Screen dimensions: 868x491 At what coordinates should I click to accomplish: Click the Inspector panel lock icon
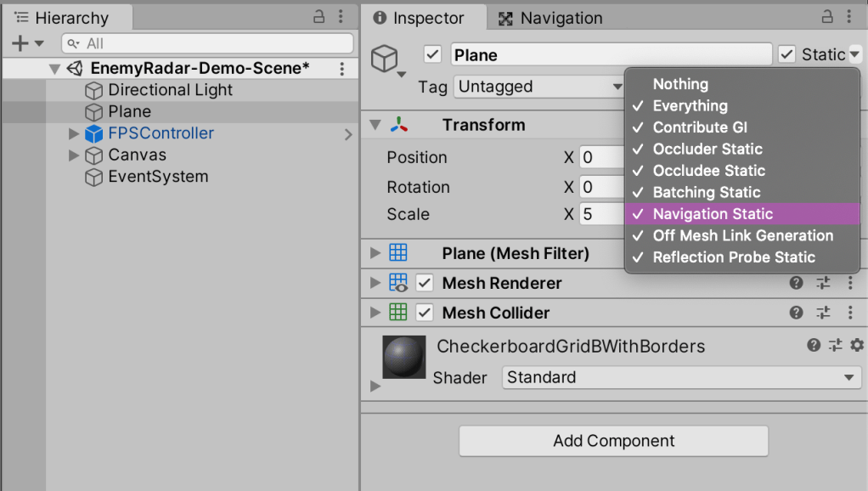point(828,17)
